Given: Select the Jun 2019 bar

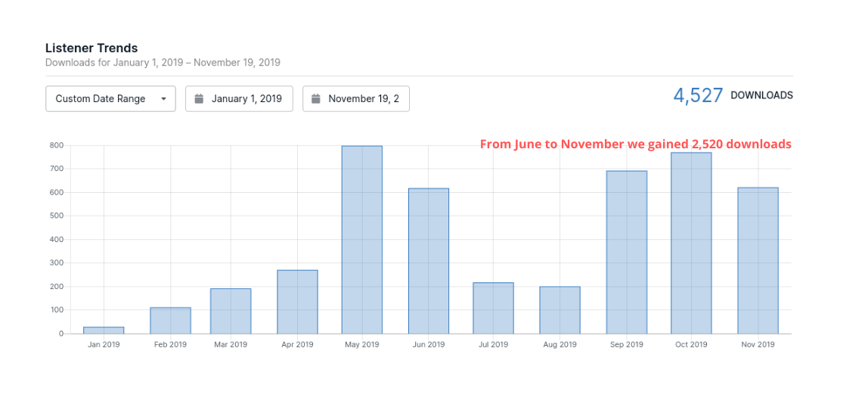Looking at the screenshot, I should [x=429, y=261].
